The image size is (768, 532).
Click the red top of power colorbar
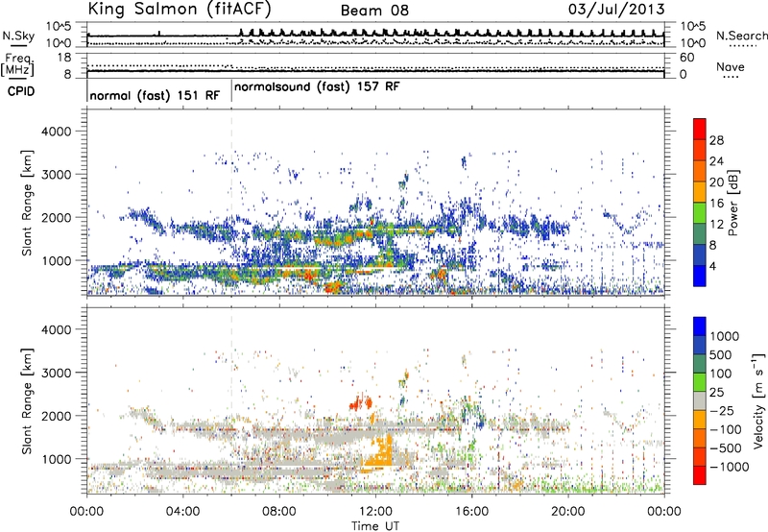pyautogui.click(x=700, y=129)
